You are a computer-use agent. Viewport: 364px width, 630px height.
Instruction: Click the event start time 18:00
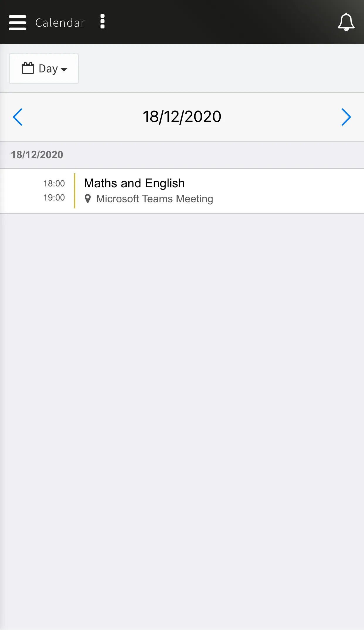tap(54, 184)
